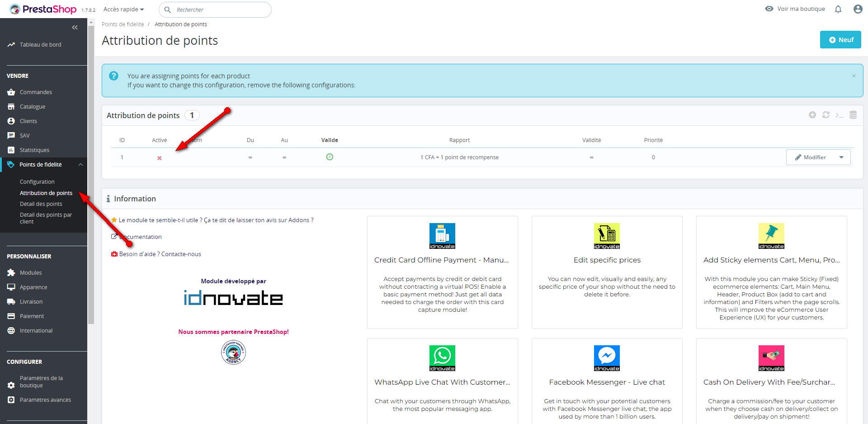Export to SQL Manager database icon
868x424 pixels.
coord(853,115)
